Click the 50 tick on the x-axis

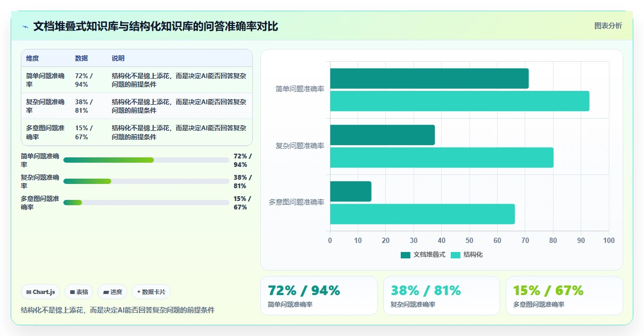tap(469, 240)
